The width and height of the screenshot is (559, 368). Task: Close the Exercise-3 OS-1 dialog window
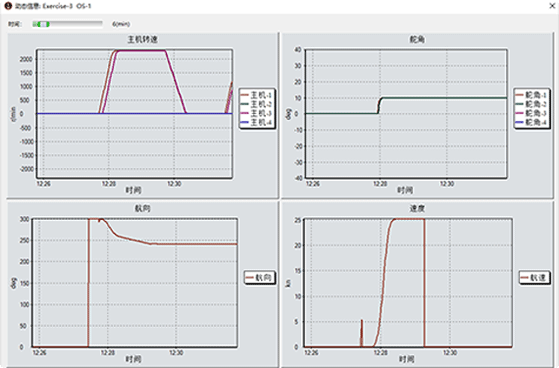(x=552, y=6)
